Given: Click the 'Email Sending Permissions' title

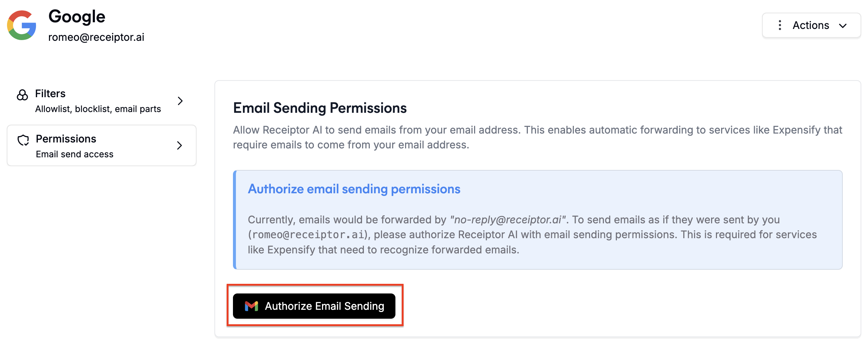Looking at the screenshot, I should click(320, 108).
